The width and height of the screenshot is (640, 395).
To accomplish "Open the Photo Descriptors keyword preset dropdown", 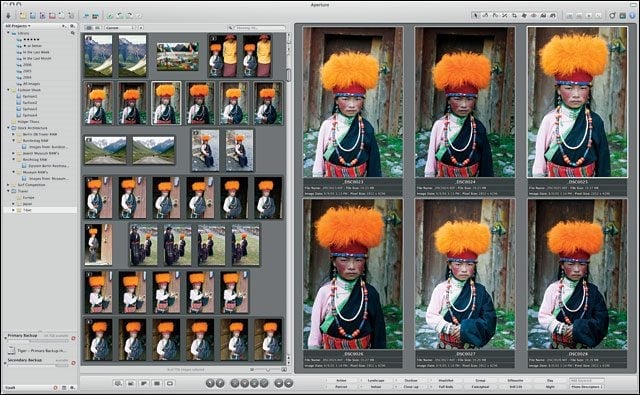I will (x=588, y=386).
